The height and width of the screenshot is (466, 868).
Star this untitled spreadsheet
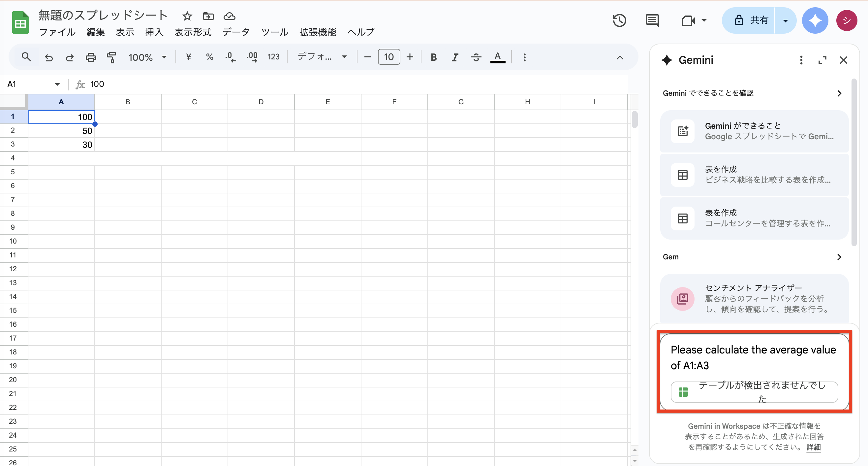[187, 16]
